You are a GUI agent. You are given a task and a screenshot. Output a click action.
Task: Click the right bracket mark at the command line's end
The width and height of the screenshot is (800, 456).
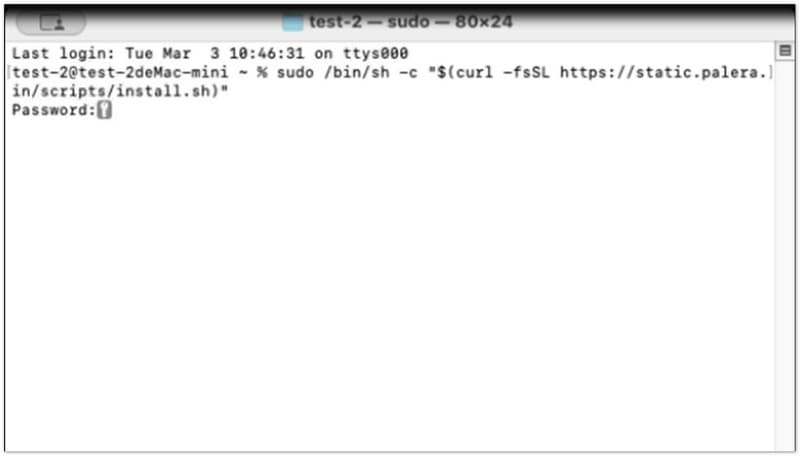coord(770,72)
